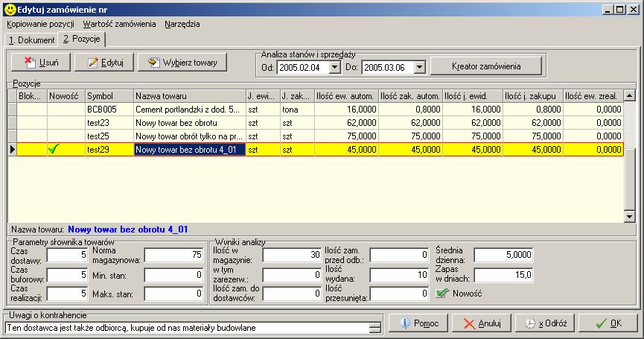The height and width of the screenshot is (339, 644).
Task: Click the Ilość w magazynie field
Action: pyautogui.click(x=292, y=255)
